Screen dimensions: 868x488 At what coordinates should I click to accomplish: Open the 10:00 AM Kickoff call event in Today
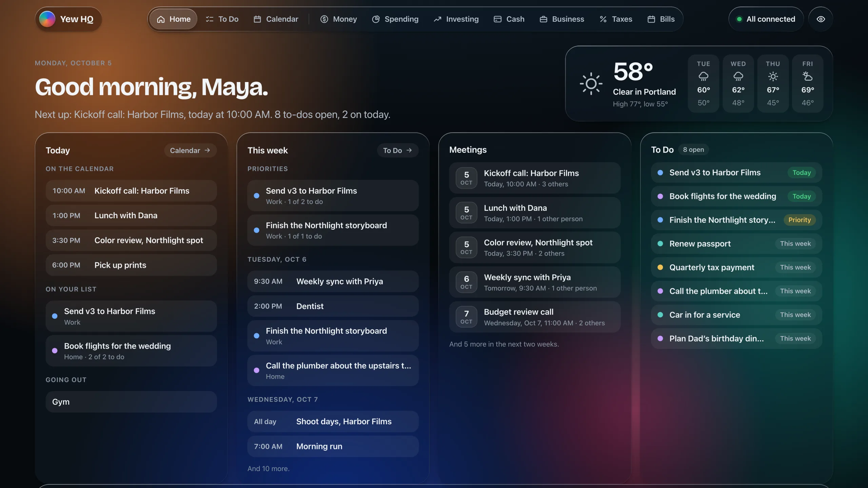pyautogui.click(x=131, y=191)
